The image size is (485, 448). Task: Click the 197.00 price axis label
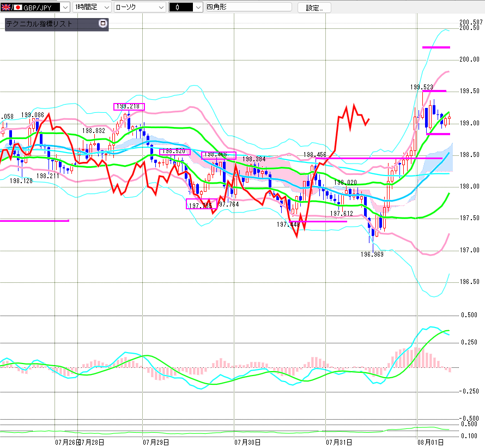click(x=469, y=250)
